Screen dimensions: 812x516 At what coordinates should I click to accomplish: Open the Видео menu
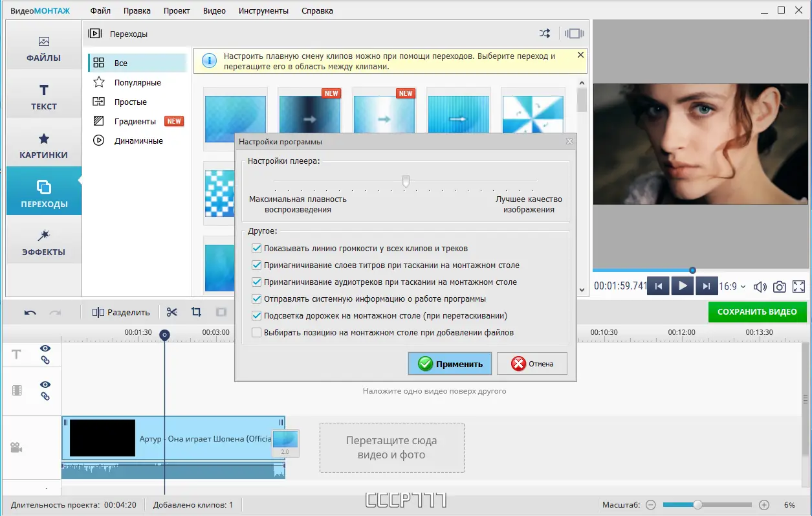(214, 11)
